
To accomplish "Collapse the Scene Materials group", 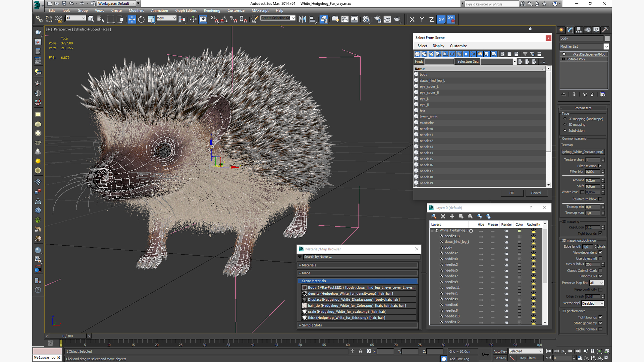I will [358, 281].
